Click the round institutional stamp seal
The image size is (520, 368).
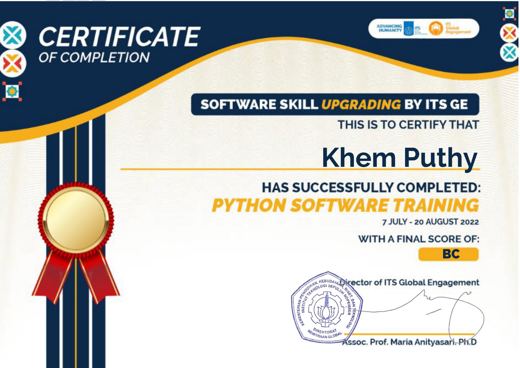click(327, 307)
